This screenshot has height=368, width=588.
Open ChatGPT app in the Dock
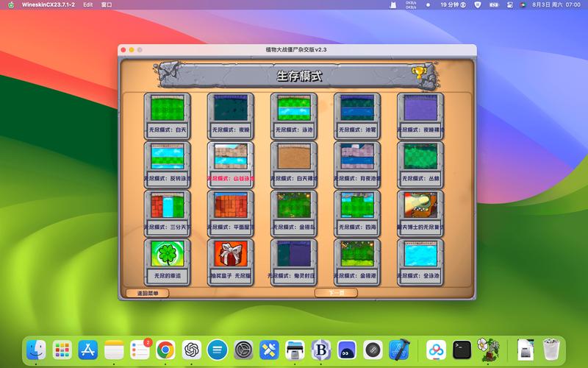click(x=192, y=349)
